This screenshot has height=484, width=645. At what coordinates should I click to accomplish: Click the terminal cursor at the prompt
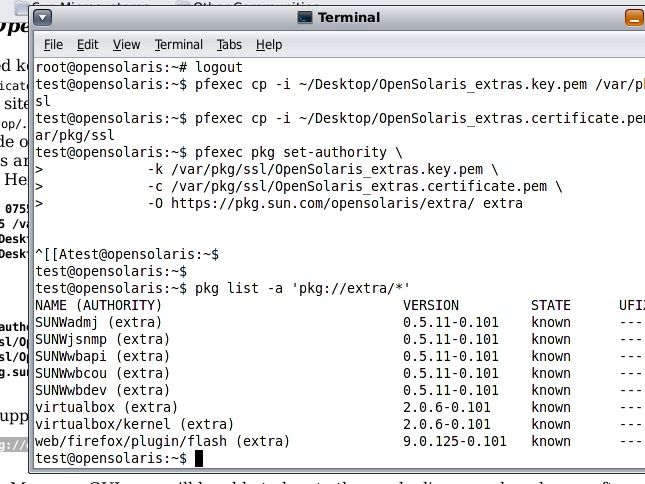(199, 458)
